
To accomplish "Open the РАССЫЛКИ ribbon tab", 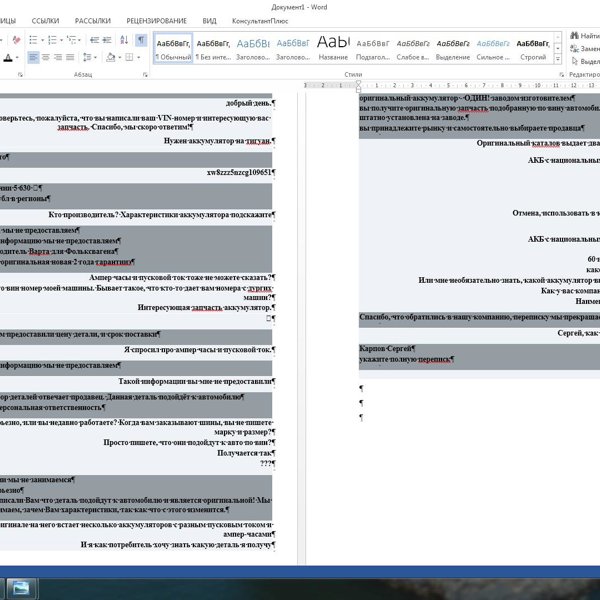I will coord(93,21).
